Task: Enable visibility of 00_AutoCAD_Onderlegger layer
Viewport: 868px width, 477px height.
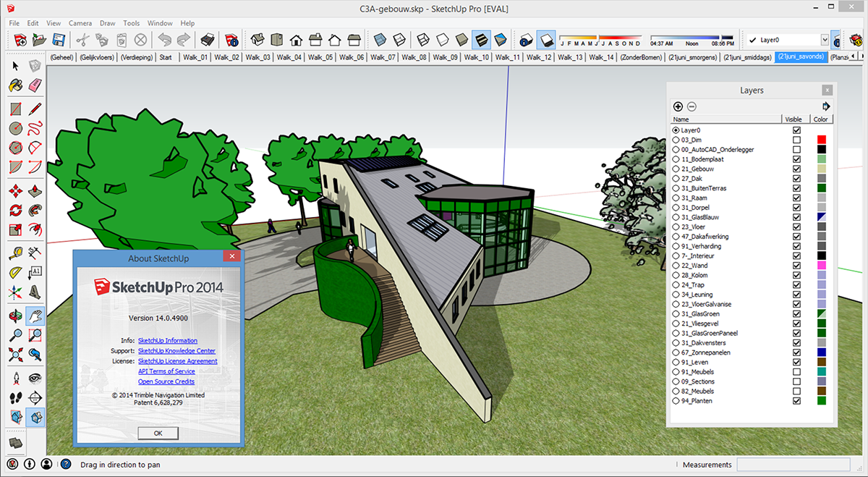Action: point(796,149)
